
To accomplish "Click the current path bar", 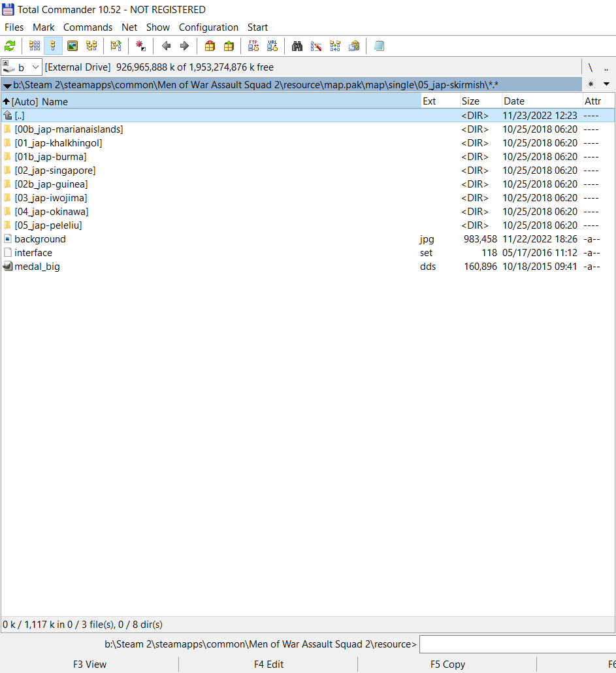I will click(x=292, y=84).
